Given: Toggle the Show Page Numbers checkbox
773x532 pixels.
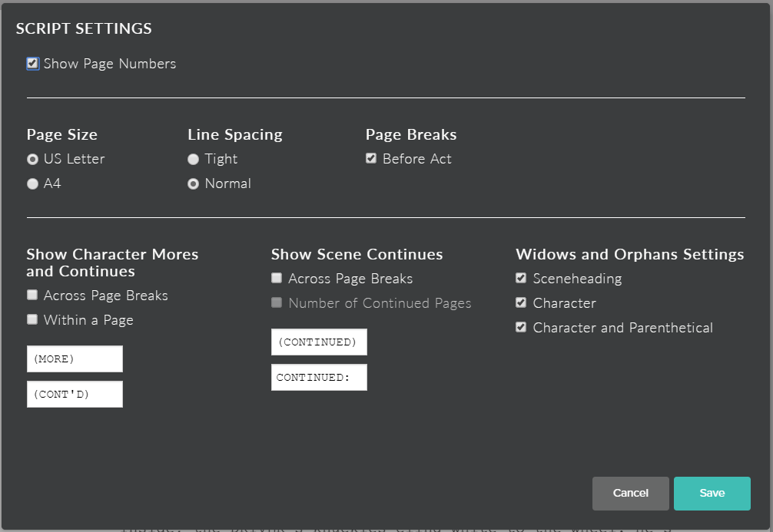Looking at the screenshot, I should pyautogui.click(x=32, y=64).
